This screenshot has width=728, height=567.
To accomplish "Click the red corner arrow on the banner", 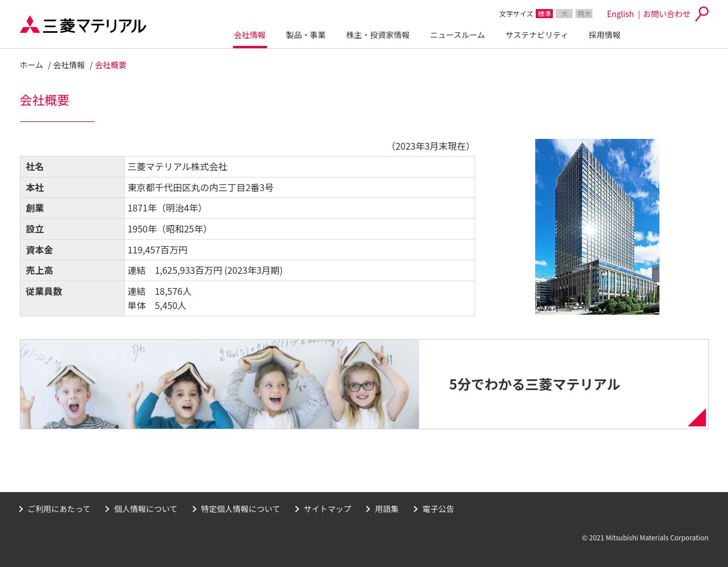I will point(697,417).
